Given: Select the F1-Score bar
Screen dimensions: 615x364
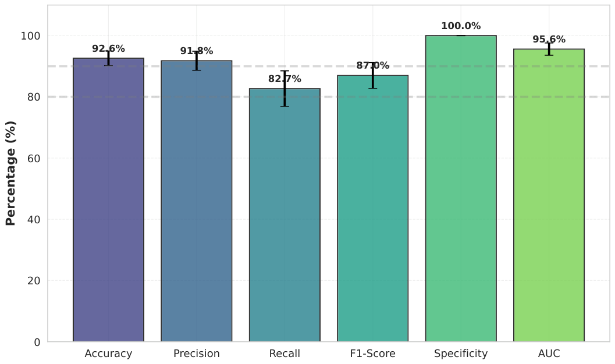Looking at the screenshot, I should point(372,208).
